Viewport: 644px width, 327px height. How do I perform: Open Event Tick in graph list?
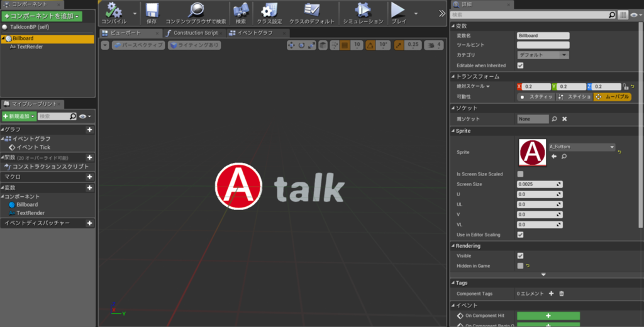click(x=33, y=147)
